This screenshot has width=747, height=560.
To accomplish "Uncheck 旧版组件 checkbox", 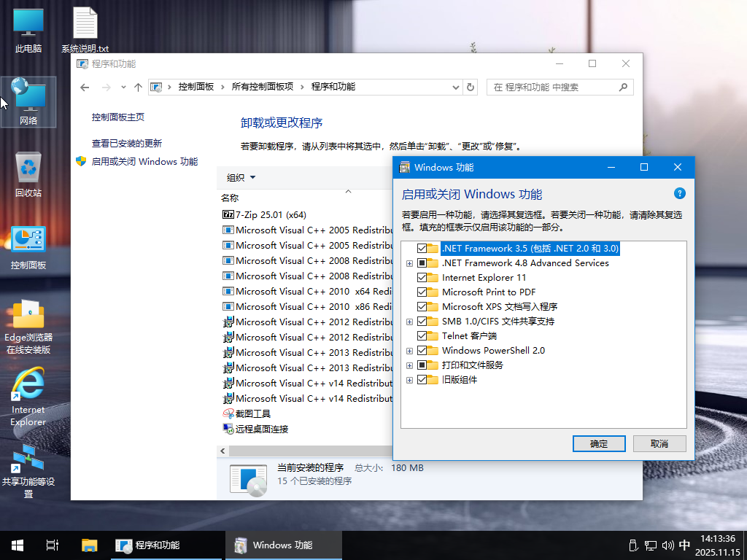I will point(422,379).
